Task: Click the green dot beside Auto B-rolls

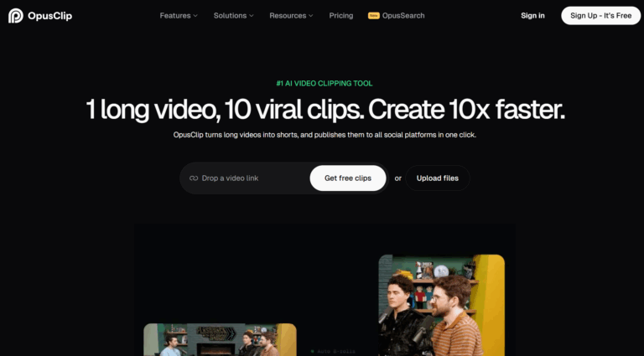Action: pos(313,351)
